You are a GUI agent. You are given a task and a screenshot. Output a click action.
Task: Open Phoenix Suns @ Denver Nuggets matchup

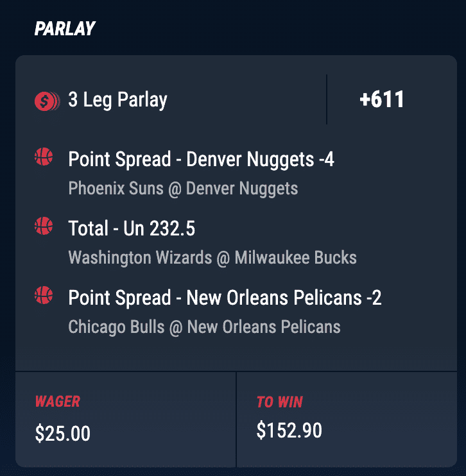point(183,189)
